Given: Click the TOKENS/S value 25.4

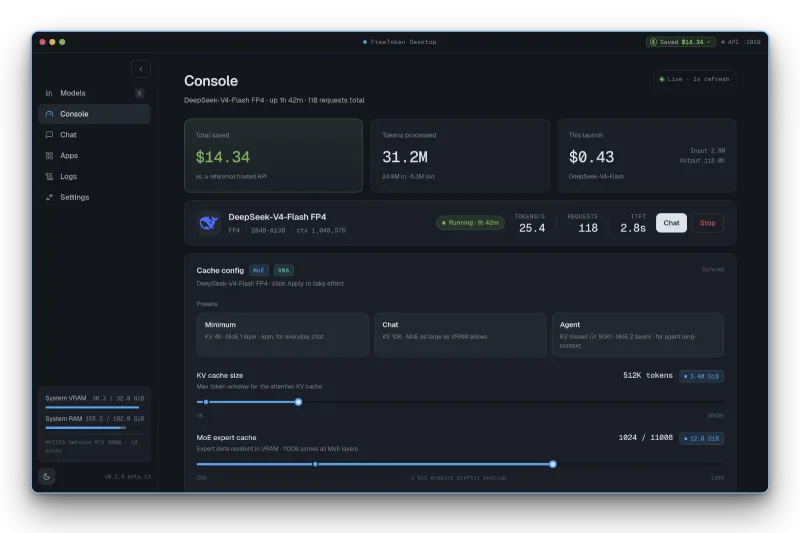Looking at the screenshot, I should (x=532, y=229).
